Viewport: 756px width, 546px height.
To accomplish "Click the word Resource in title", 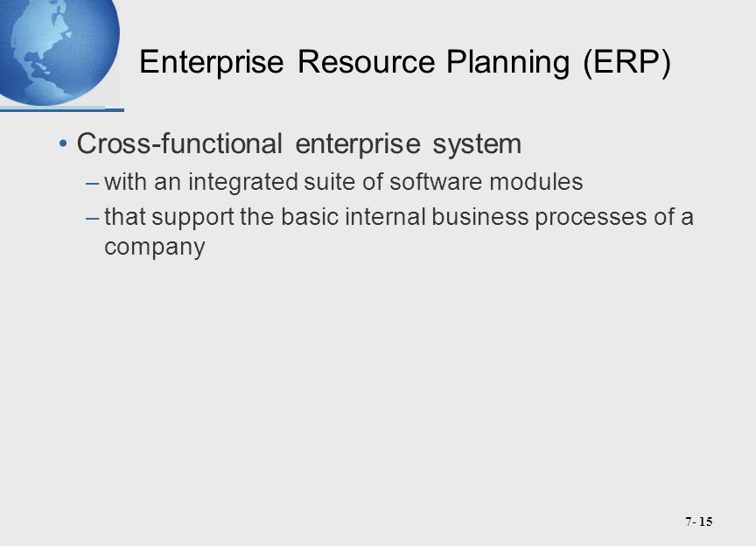I will coord(367,62).
